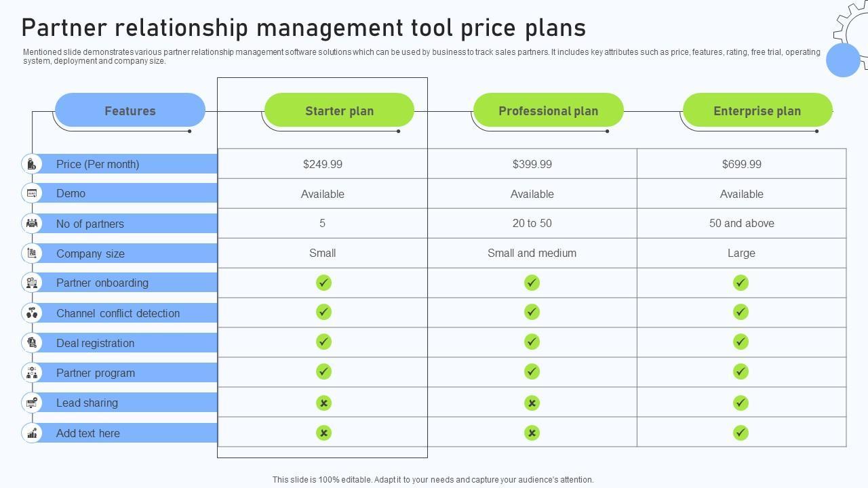Click the Company size row icon

[x=32, y=253]
